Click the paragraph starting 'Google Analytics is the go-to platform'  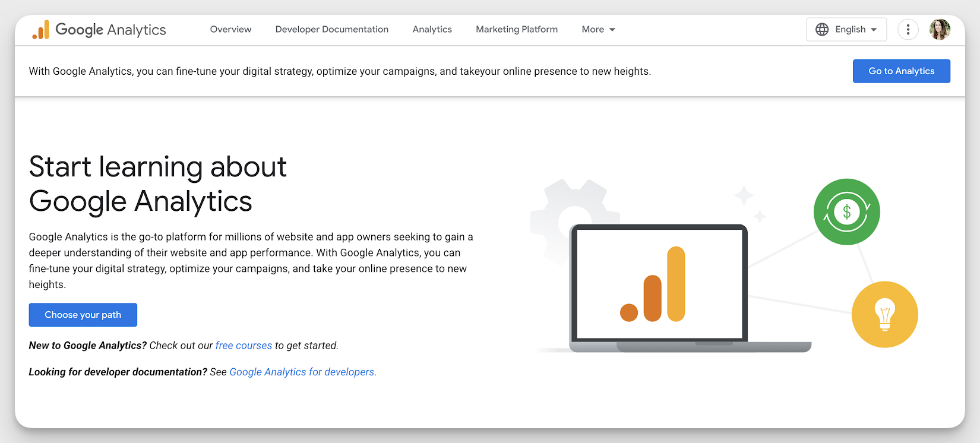(251, 261)
